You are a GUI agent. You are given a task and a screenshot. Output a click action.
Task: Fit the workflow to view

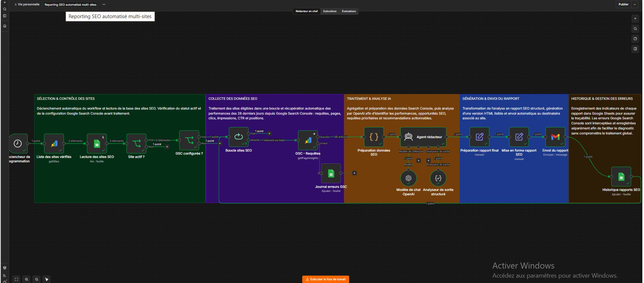(16, 279)
